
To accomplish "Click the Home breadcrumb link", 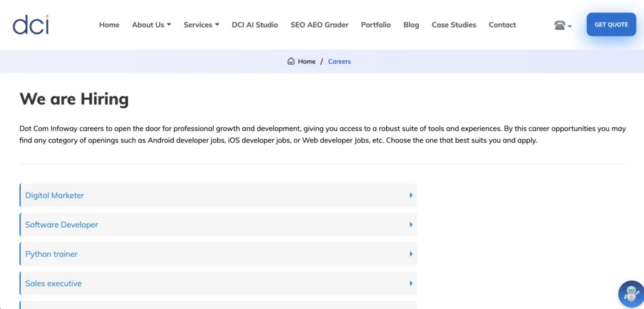I will click(307, 61).
